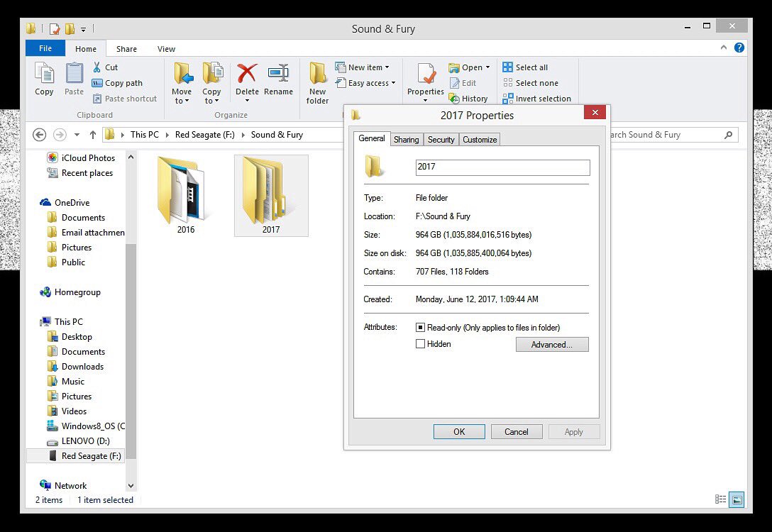Select iCloud Photos in navigation pane
Image resolution: width=772 pixels, height=532 pixels.
click(x=81, y=157)
